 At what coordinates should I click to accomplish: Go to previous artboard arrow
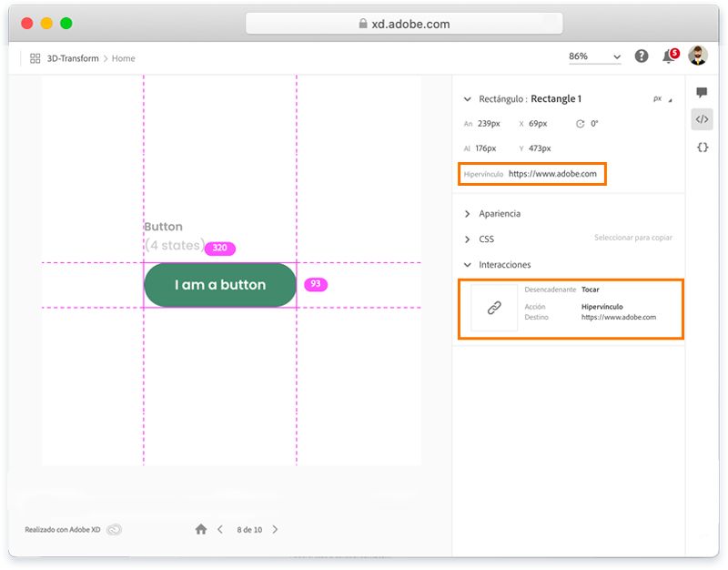(220, 529)
